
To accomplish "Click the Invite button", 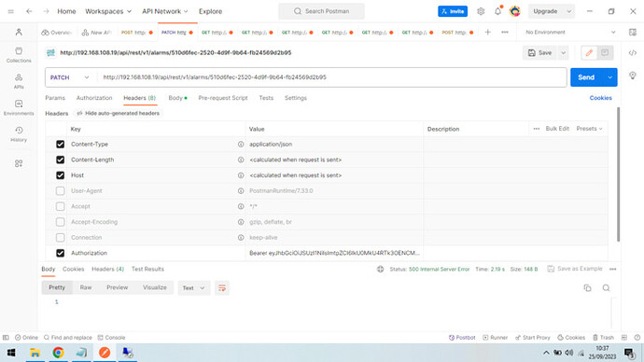I will pos(453,11).
